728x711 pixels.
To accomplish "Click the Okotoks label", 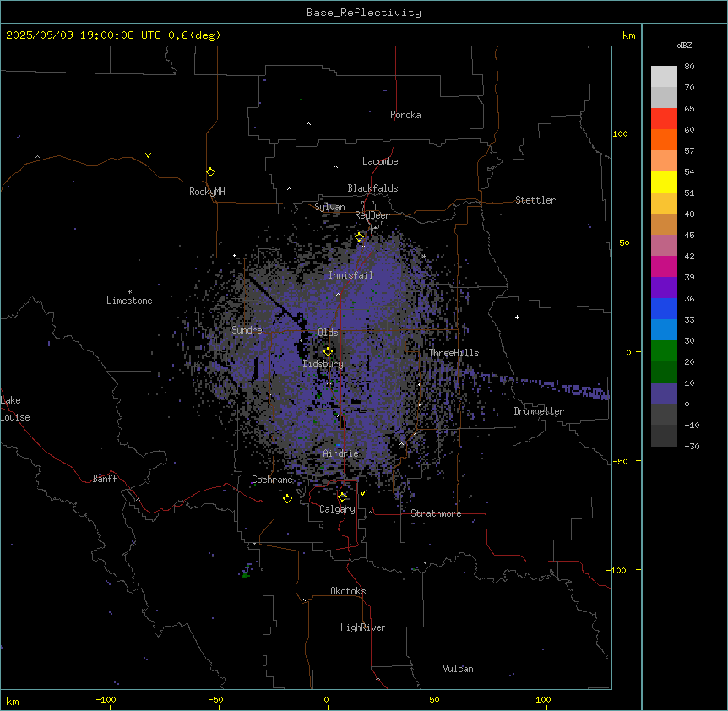I will pyautogui.click(x=348, y=591).
